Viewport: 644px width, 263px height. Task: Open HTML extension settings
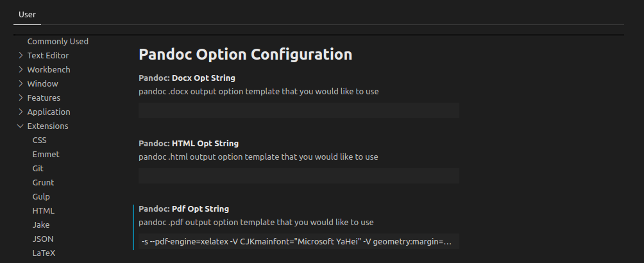click(43, 210)
